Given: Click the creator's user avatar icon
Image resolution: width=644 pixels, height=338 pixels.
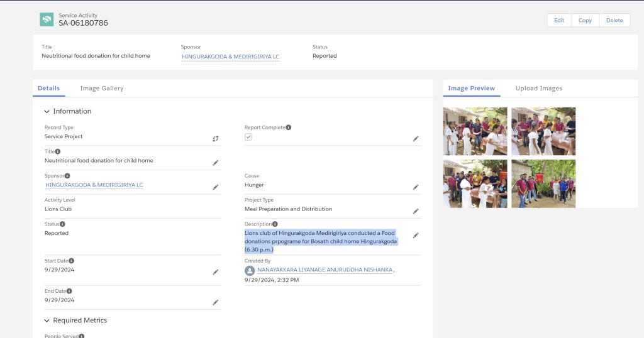Looking at the screenshot, I should (250, 270).
